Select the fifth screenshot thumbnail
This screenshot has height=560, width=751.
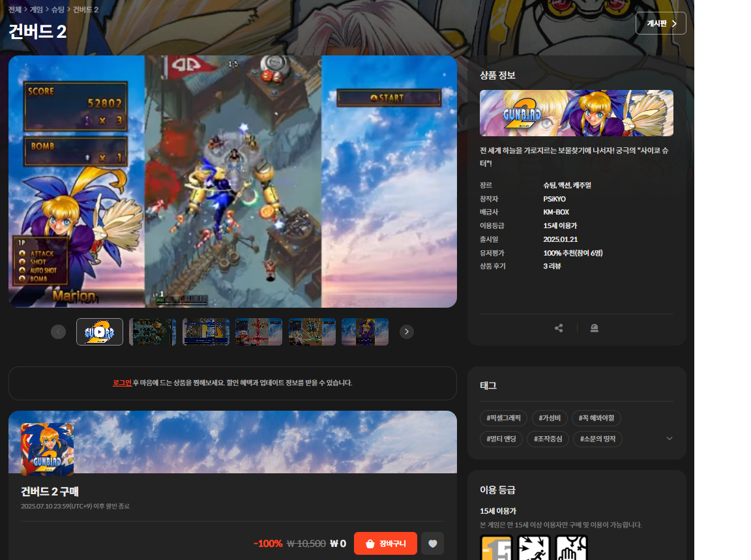click(x=312, y=332)
